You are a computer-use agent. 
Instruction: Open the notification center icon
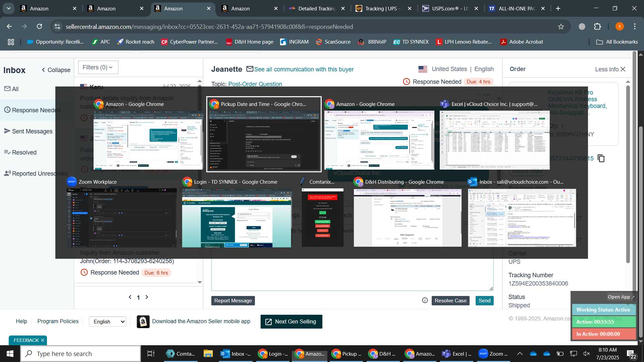[631, 354]
